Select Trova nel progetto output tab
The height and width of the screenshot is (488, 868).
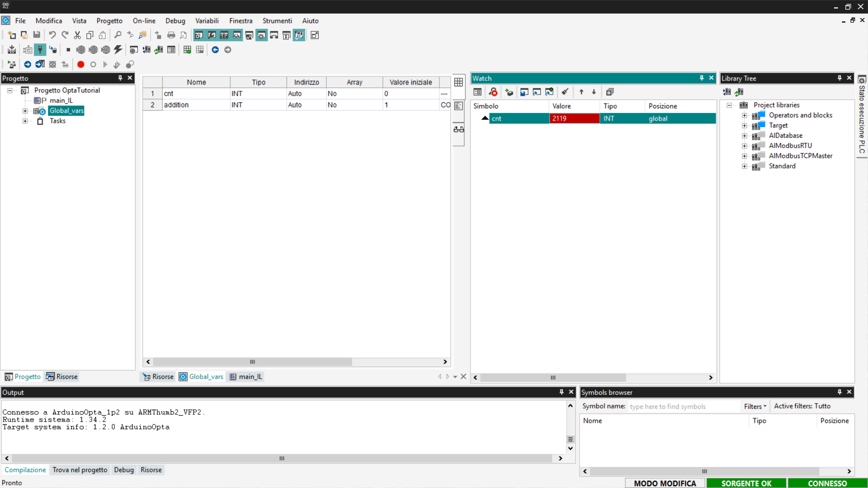coord(80,470)
